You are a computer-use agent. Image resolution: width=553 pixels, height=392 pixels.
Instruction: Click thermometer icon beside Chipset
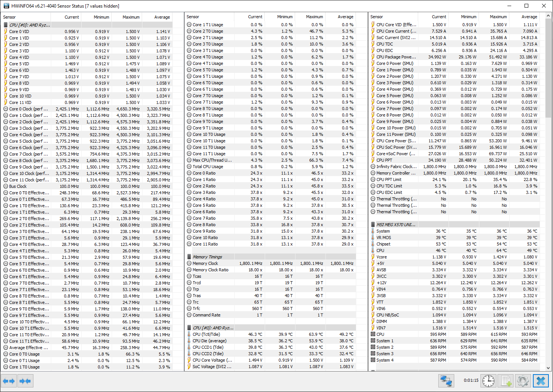373,244
